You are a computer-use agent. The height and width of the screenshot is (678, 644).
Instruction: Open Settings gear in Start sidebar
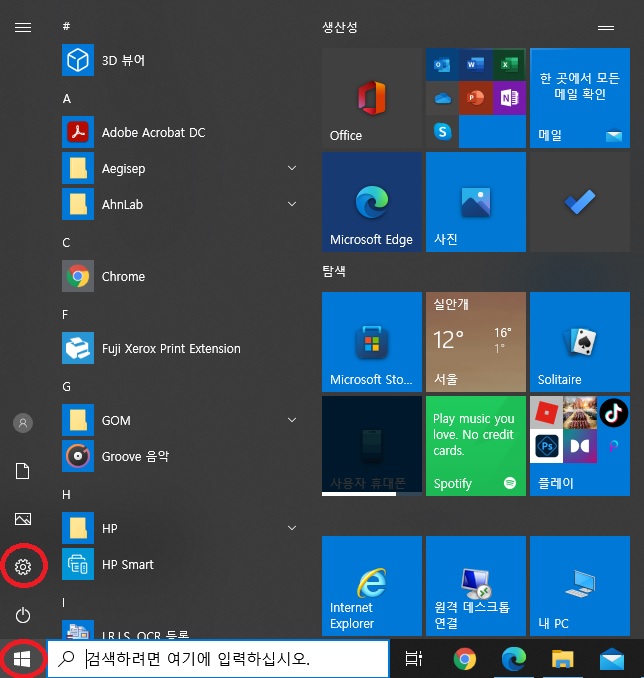pos(23,566)
